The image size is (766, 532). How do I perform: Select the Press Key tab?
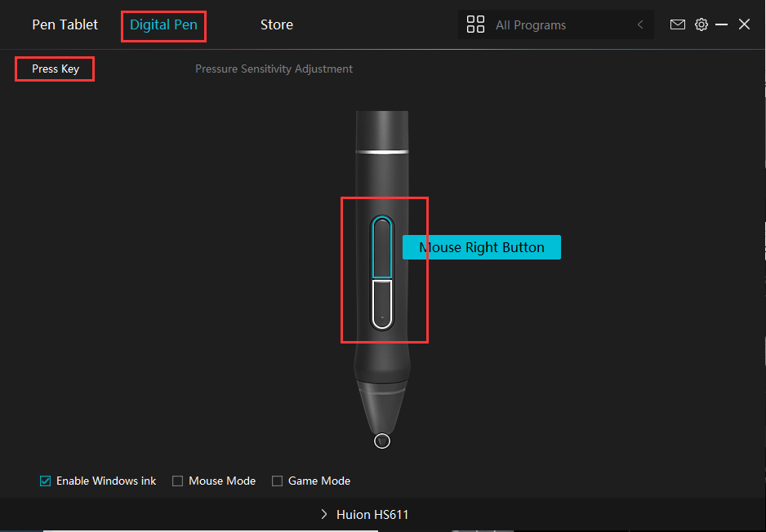click(x=54, y=69)
